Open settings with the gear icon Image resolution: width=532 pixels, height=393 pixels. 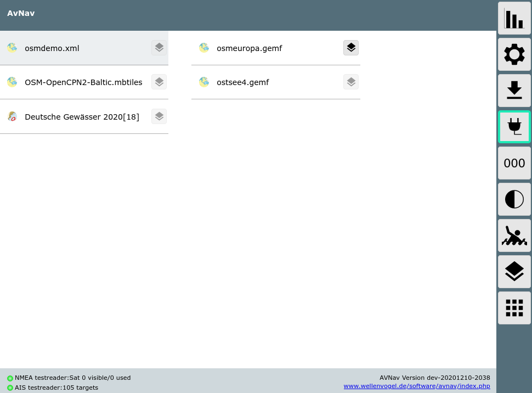[x=514, y=54]
